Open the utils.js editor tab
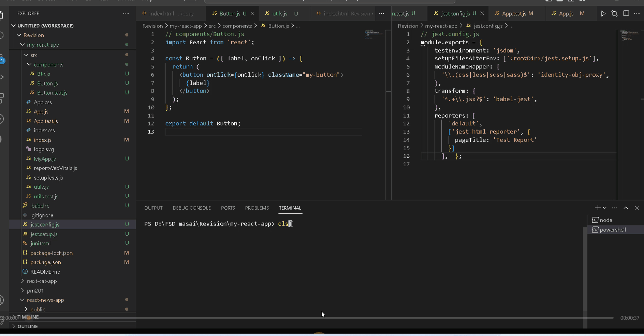This screenshot has height=336, width=644. click(x=280, y=14)
